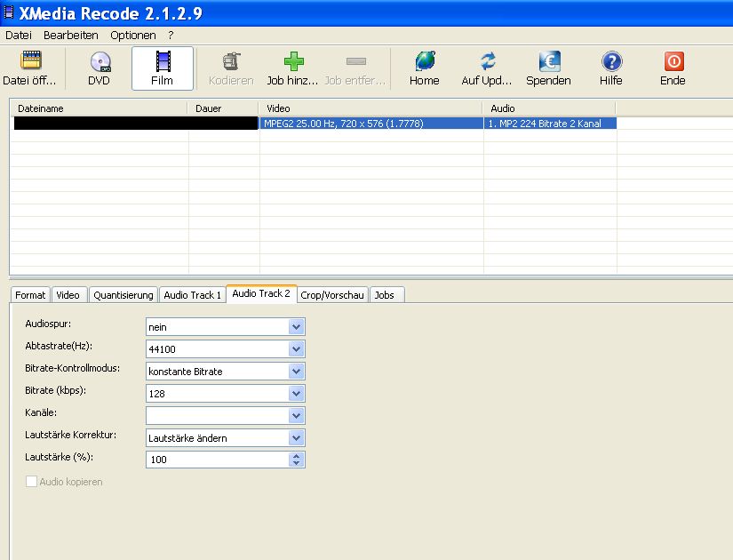Click the DVD disc toolbar icon
The width and height of the screenshot is (733, 560).
point(100,60)
